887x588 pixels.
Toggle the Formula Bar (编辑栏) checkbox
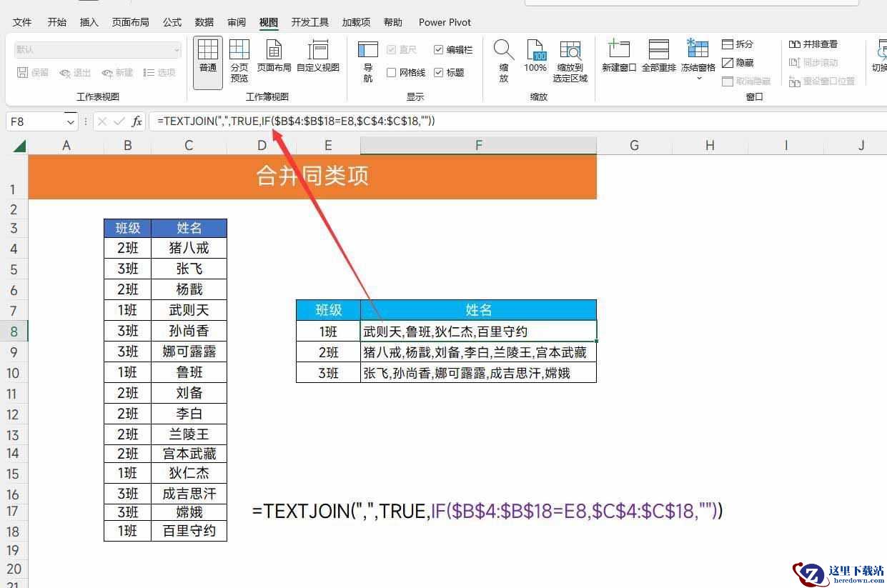click(x=453, y=49)
